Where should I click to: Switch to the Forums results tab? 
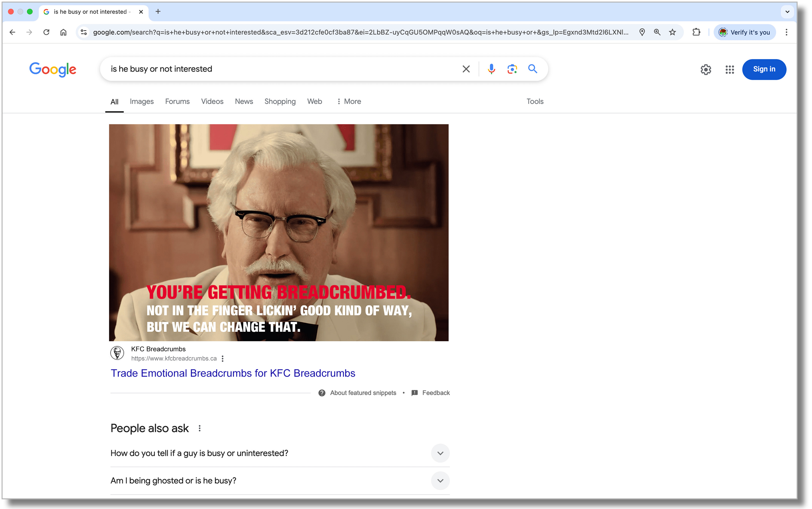coord(177,101)
